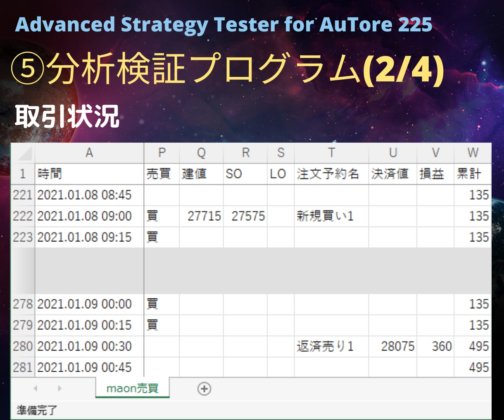This screenshot has width=504, height=420.
Task: Select 買 cell in row 278
Action: (162, 304)
